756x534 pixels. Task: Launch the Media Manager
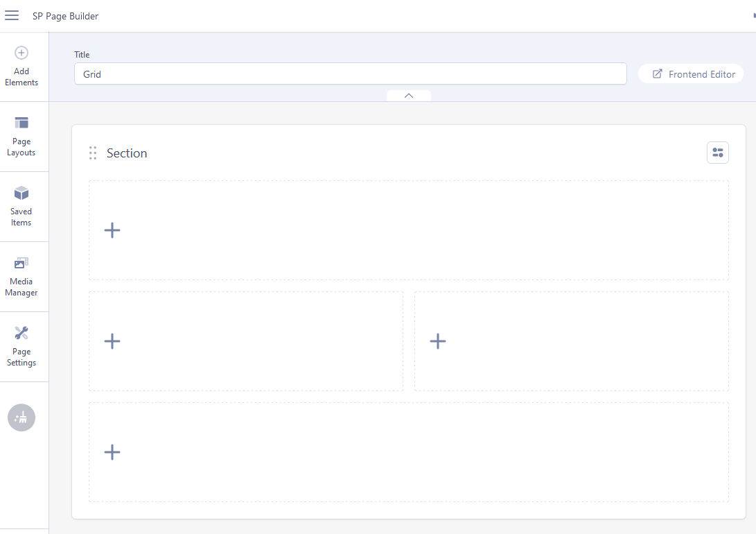[x=21, y=276]
